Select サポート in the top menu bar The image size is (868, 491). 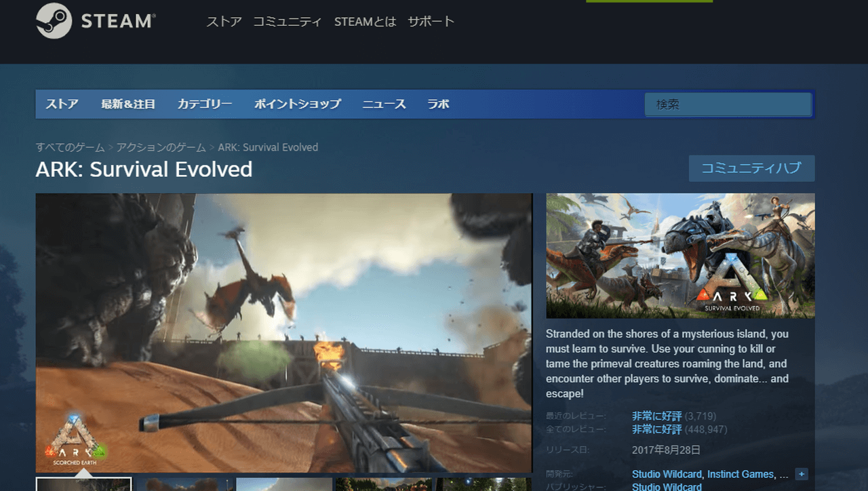pyautogui.click(x=430, y=21)
